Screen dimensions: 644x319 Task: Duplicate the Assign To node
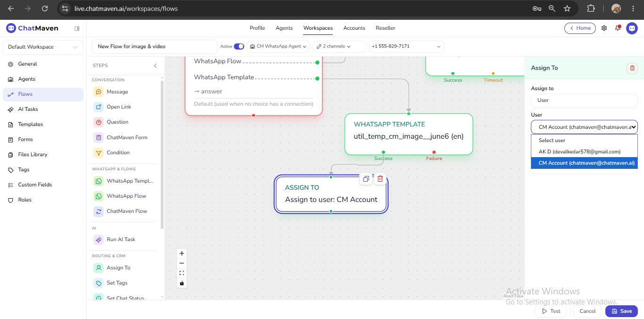[x=366, y=179]
